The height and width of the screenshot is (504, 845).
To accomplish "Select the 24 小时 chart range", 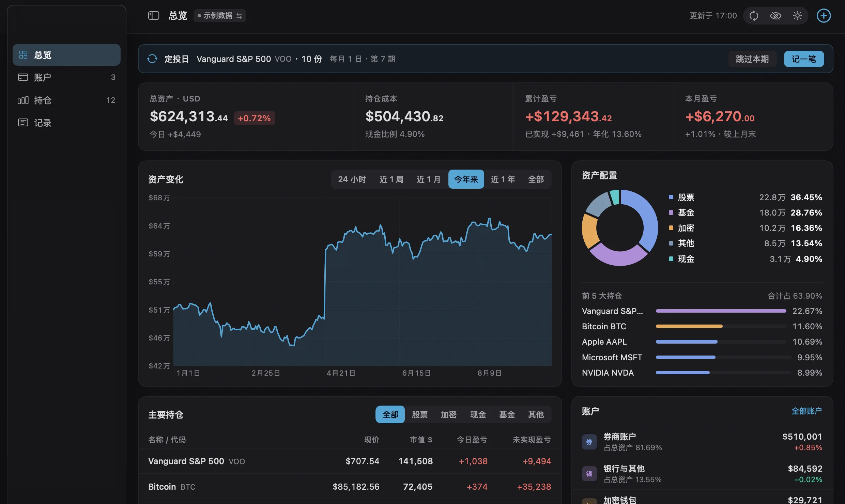I will pyautogui.click(x=352, y=179).
